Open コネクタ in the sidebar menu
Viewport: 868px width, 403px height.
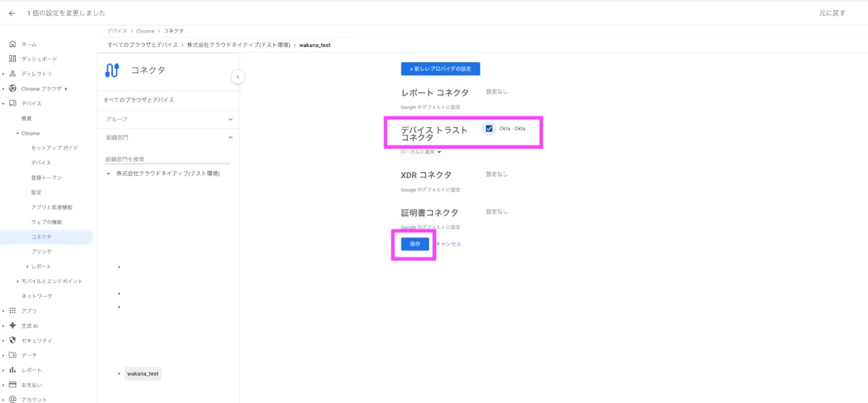click(41, 237)
